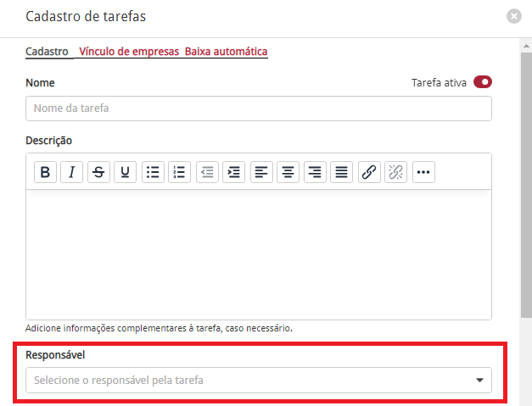532x406 pixels.
Task: Toggle italic text formatting
Action: [x=71, y=172]
